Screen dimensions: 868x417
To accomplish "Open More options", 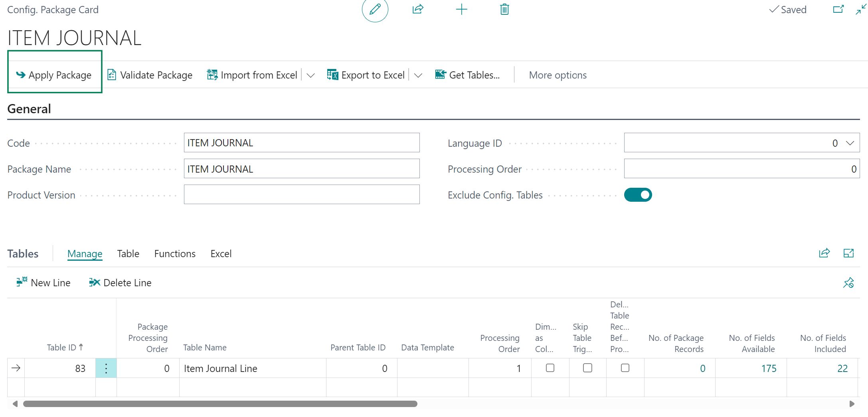I will pyautogui.click(x=558, y=75).
